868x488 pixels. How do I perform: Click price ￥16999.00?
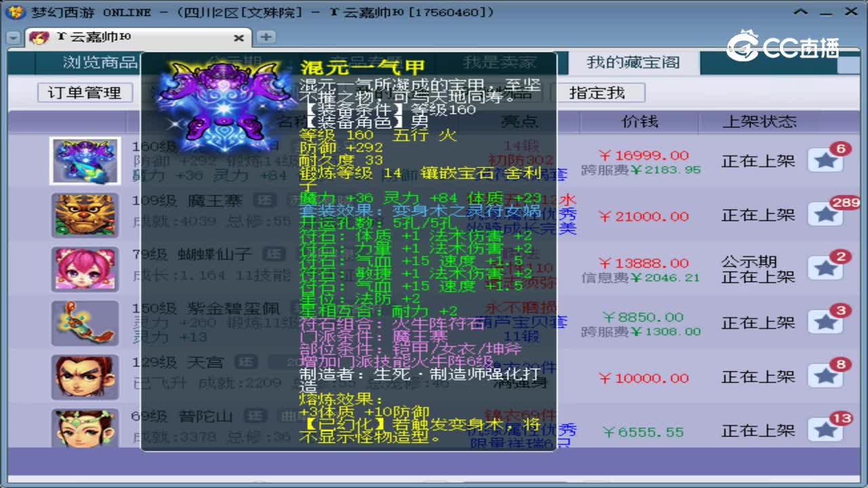tap(644, 155)
